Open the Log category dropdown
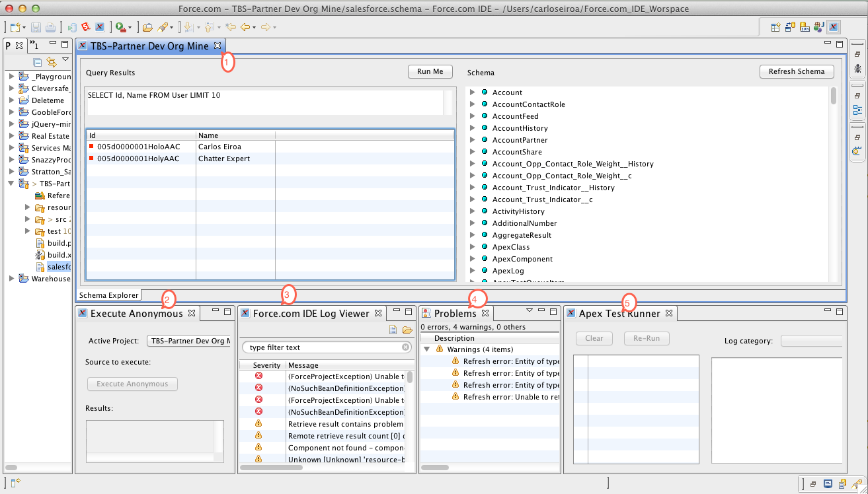Viewport: 868px width, 494px height. [x=812, y=341]
